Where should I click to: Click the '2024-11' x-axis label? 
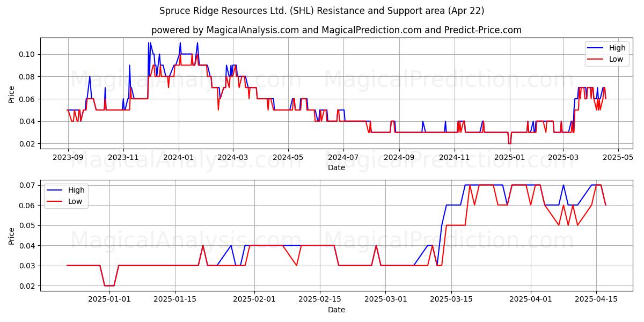click(x=455, y=158)
